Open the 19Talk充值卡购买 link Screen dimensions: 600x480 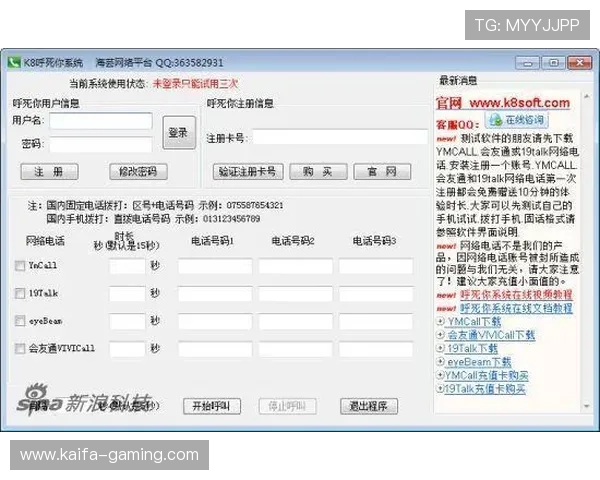point(485,389)
